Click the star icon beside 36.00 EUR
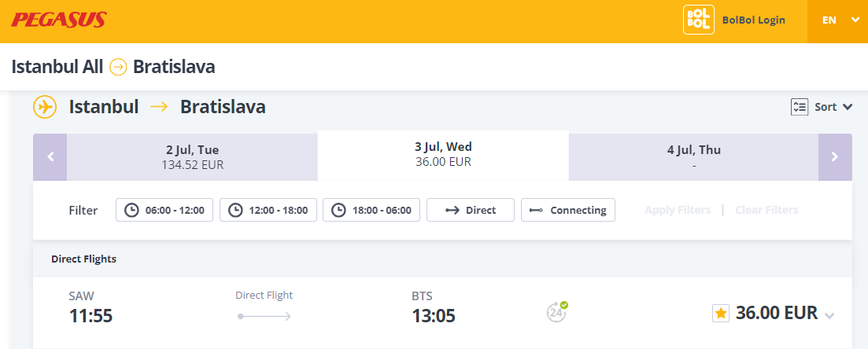 [x=721, y=313]
